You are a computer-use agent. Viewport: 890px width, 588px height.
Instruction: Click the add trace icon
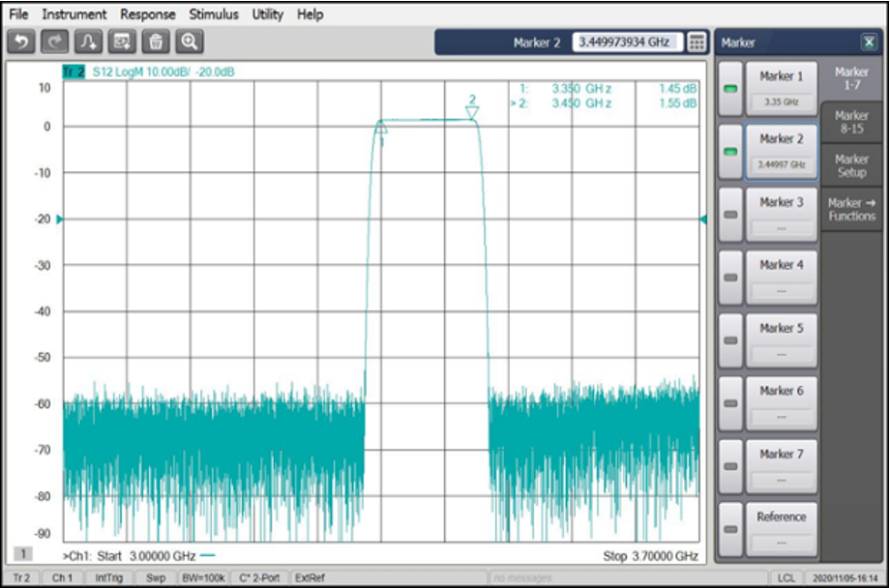(x=88, y=42)
